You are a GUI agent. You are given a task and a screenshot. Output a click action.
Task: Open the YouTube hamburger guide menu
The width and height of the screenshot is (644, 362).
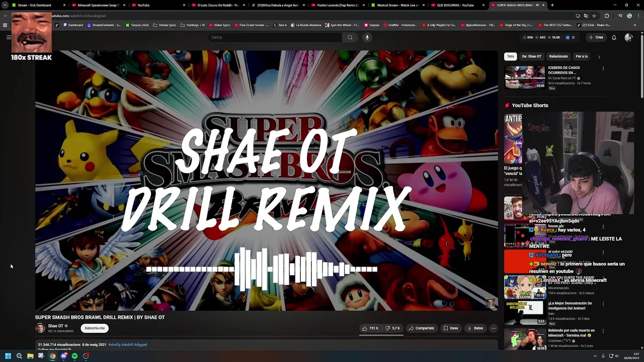click(x=9, y=37)
